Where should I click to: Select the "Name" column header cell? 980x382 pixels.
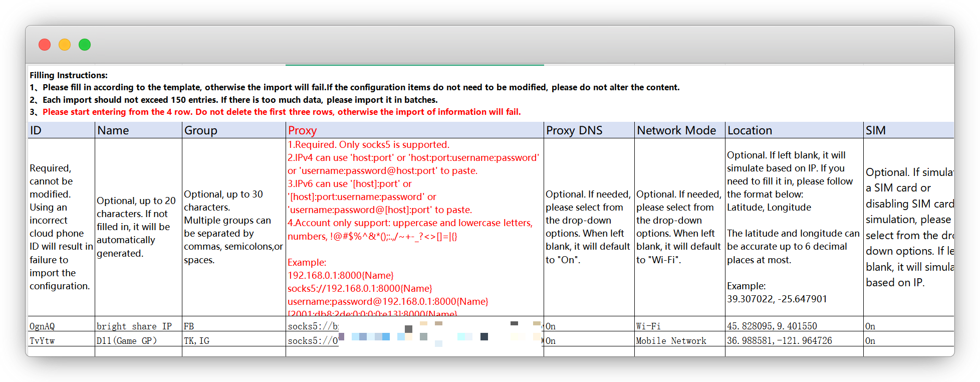pos(138,130)
